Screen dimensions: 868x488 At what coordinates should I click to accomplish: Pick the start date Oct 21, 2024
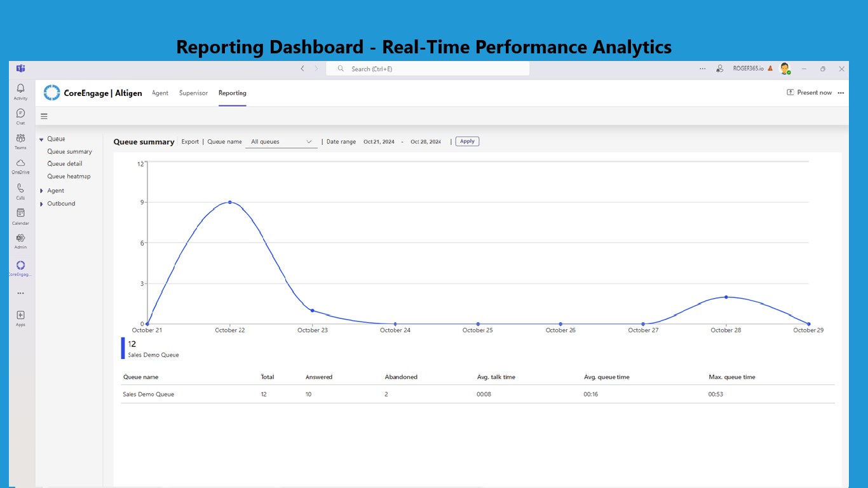point(379,142)
